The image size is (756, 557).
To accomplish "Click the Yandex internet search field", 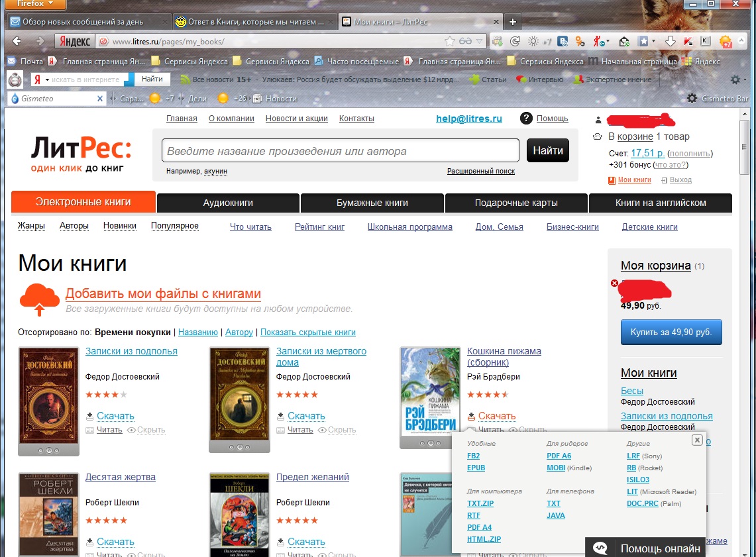I will coord(85,79).
